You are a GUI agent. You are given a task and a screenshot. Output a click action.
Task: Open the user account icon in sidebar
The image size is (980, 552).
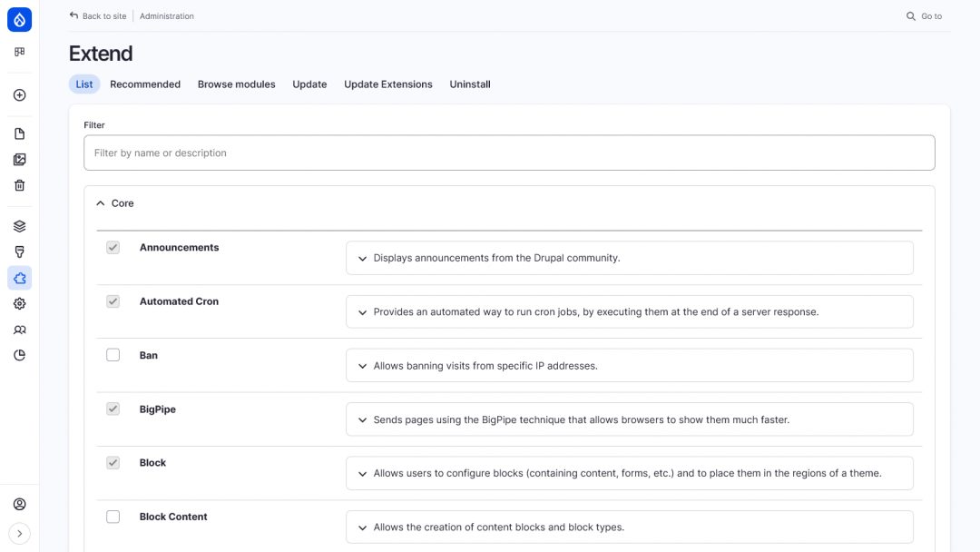pos(19,504)
